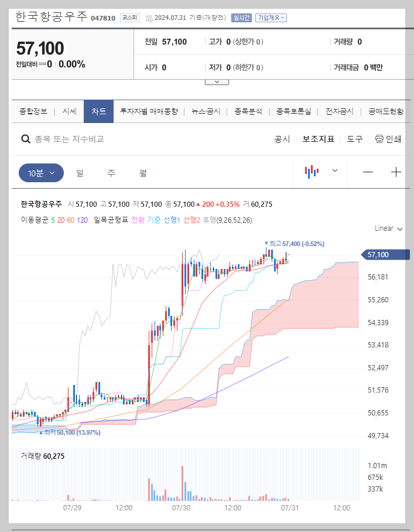Open the 보조지표 indicators menu
Viewport: 414px width, 532px height.
click(318, 139)
